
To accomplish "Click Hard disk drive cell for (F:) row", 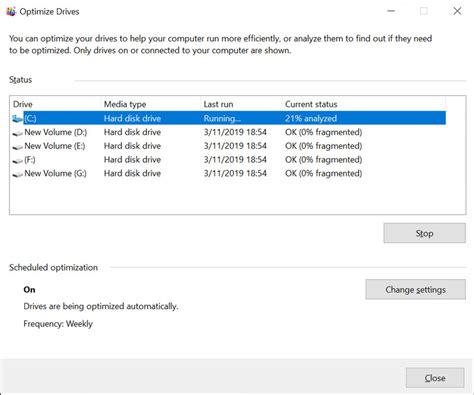I will tap(132, 160).
